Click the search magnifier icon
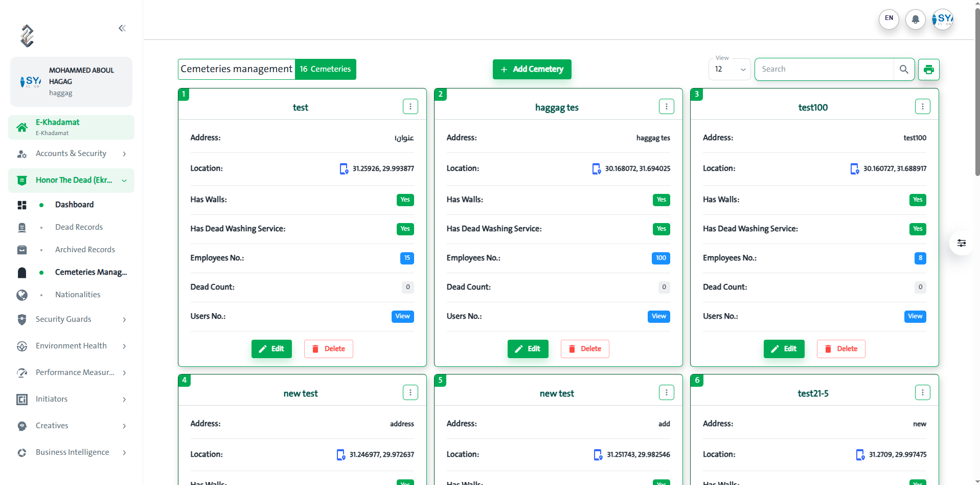 (x=904, y=70)
